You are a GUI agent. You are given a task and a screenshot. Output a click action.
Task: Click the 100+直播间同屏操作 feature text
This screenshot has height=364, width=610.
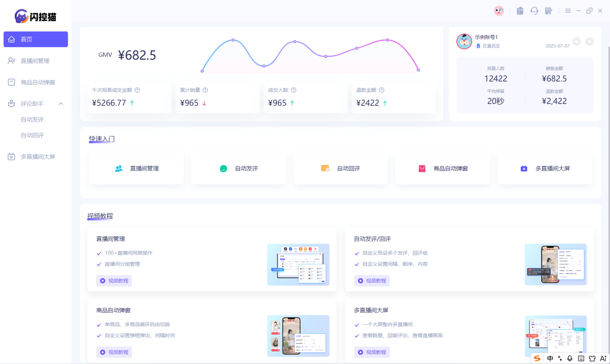128,253
